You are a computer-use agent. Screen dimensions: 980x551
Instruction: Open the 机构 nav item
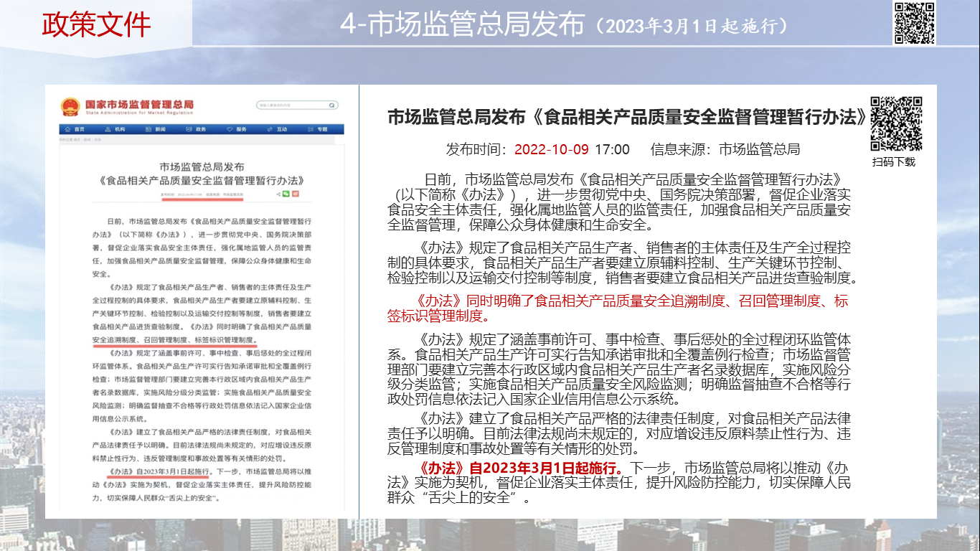coord(115,129)
